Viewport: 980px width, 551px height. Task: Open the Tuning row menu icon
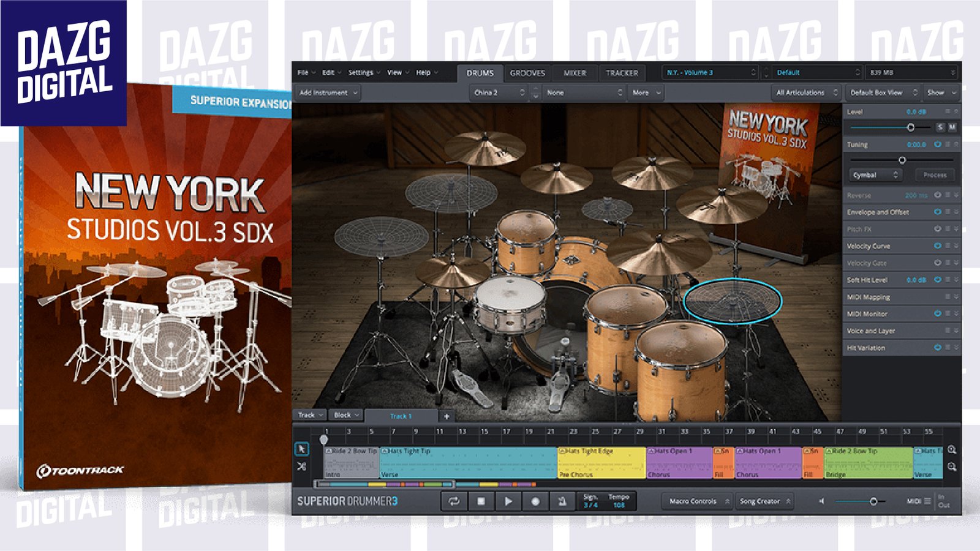point(947,144)
